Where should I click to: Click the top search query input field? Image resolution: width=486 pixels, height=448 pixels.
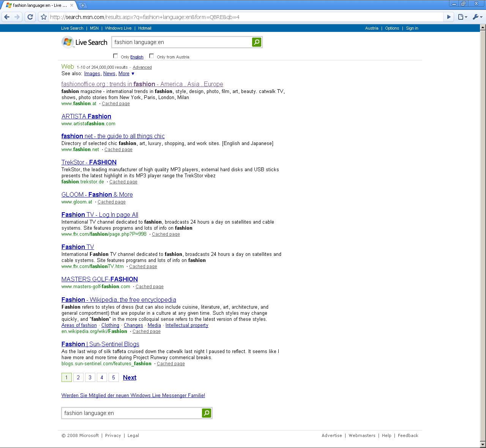pos(182,42)
